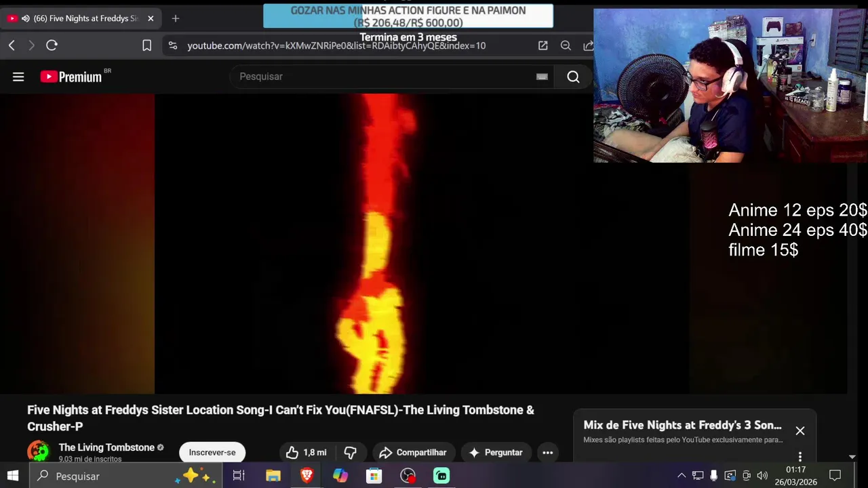This screenshot has height=488, width=868.
Task: Open the YouTube hamburger guide menu
Action: [18, 77]
